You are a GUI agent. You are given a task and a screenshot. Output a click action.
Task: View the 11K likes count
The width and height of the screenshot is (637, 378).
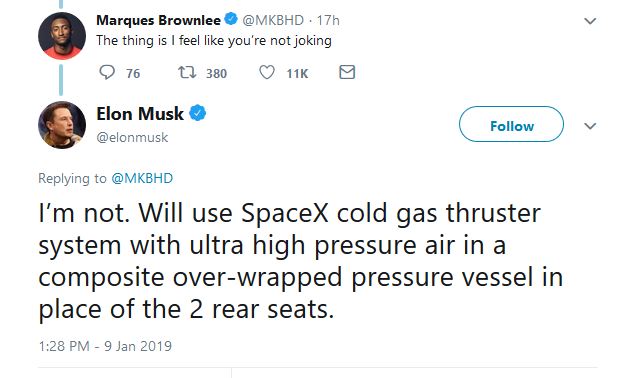point(297,74)
